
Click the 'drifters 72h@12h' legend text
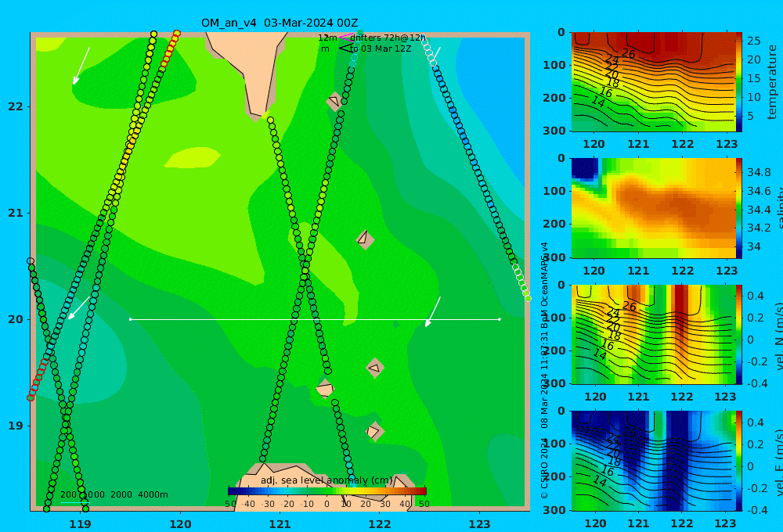(x=388, y=38)
